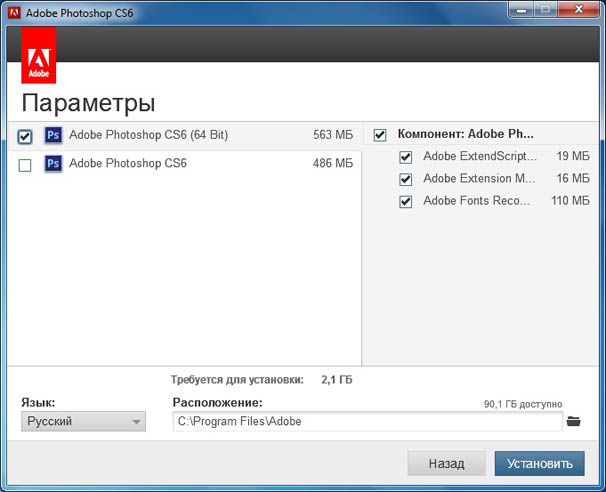Image resolution: width=606 pixels, height=492 pixels.
Task: Select the Adobe Photoshop CS6 (64 Bit) row
Action: 185,135
